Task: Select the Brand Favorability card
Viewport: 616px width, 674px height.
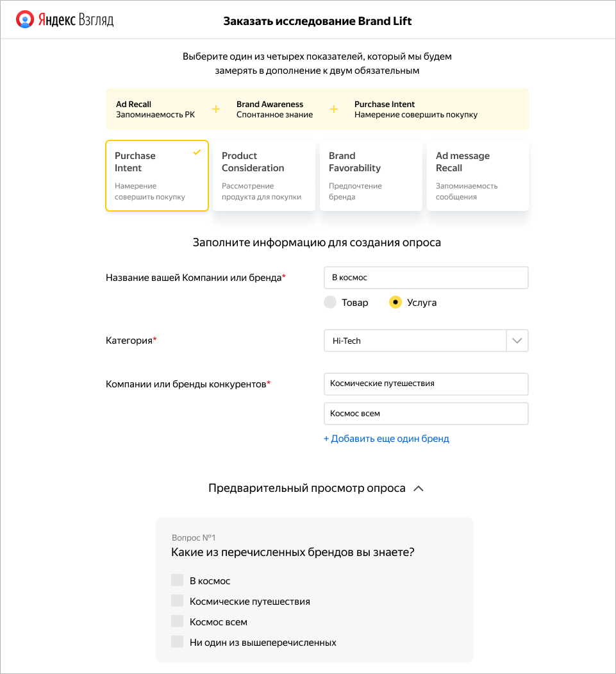Action: click(370, 175)
